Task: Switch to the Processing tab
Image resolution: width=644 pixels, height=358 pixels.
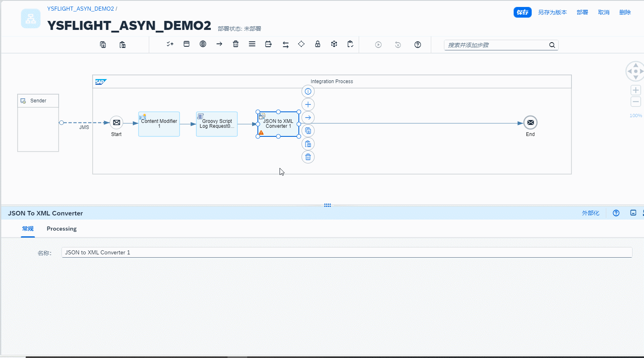Action: coord(61,229)
